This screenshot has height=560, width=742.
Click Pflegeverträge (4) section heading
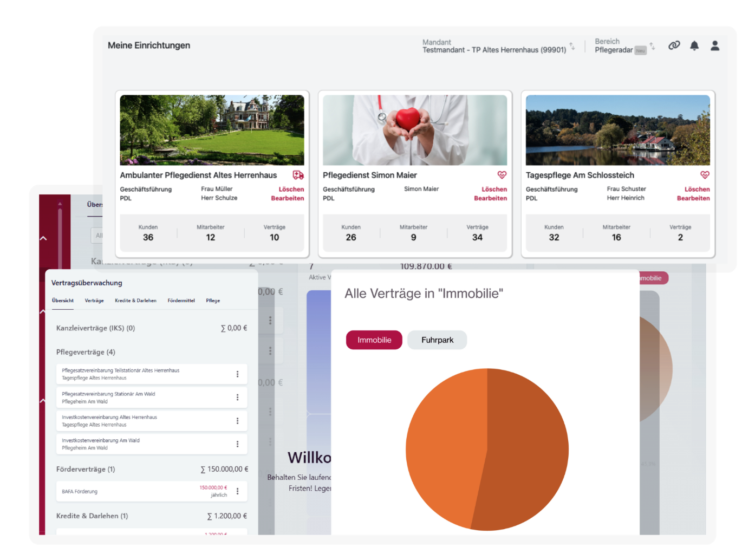(86, 352)
